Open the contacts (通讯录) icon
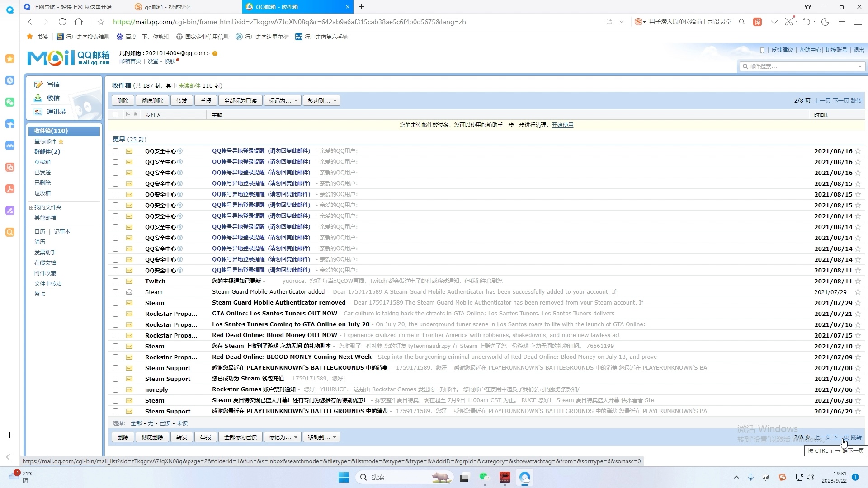This screenshot has width=868, height=488. tap(38, 112)
